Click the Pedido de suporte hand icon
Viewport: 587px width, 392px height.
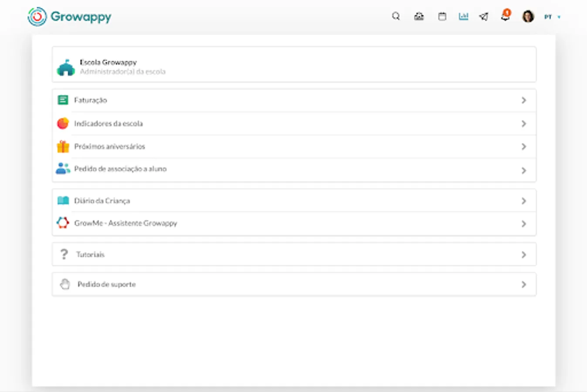[x=65, y=284]
